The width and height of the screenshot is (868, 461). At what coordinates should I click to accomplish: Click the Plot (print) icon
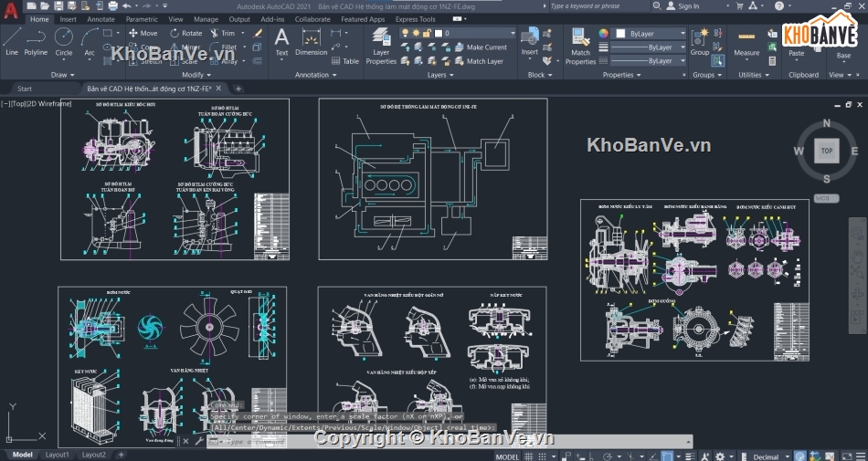coord(113,6)
